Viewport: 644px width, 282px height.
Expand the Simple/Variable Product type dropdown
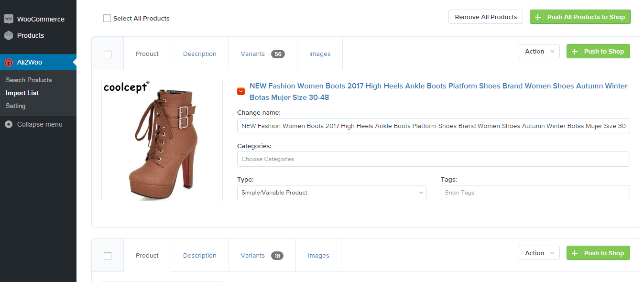(331, 193)
